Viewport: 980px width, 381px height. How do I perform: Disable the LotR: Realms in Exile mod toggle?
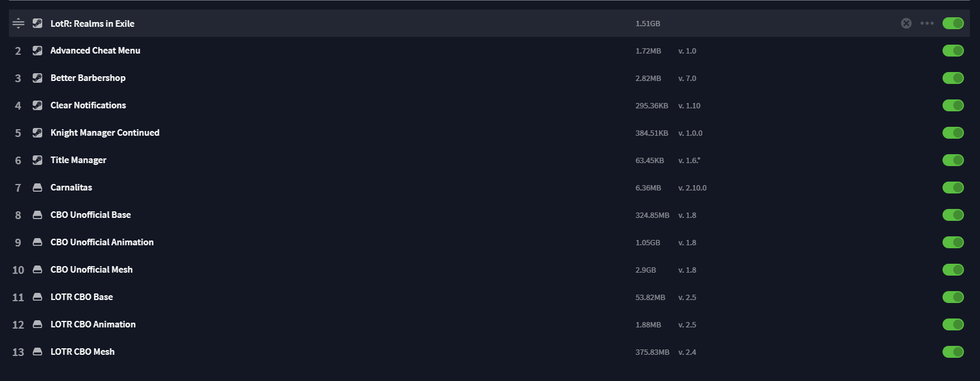[x=953, y=23]
